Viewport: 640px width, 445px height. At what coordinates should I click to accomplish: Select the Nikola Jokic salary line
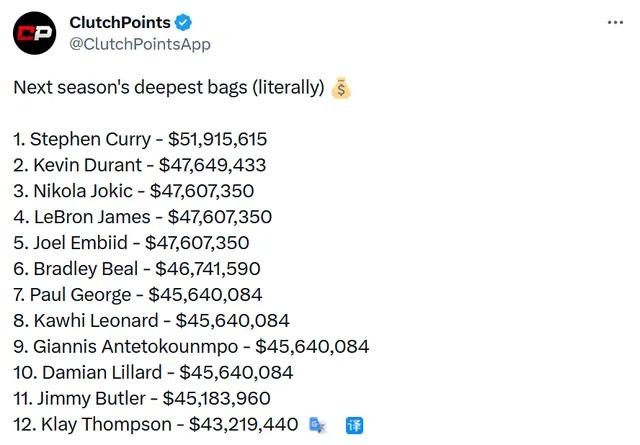pos(134,191)
